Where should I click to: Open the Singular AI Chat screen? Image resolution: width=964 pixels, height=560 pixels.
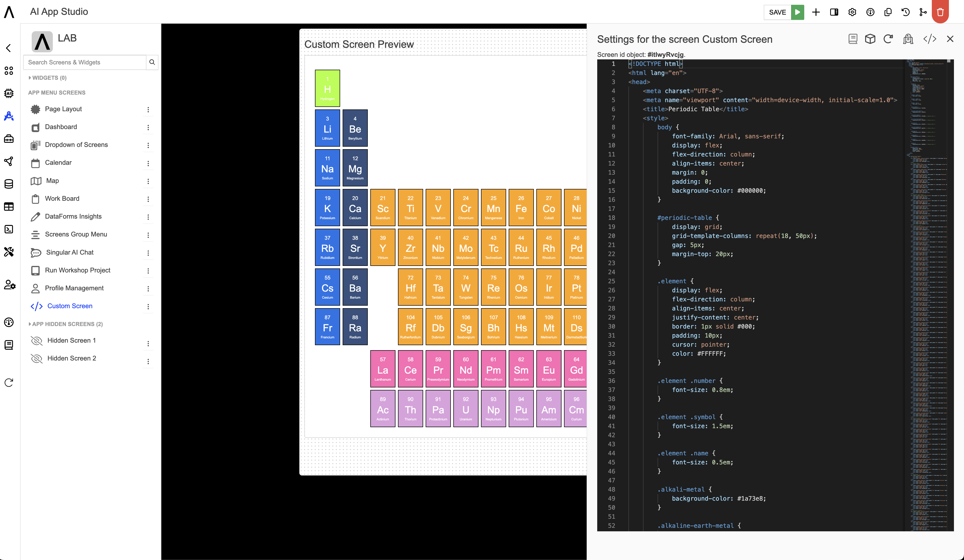[70, 253]
